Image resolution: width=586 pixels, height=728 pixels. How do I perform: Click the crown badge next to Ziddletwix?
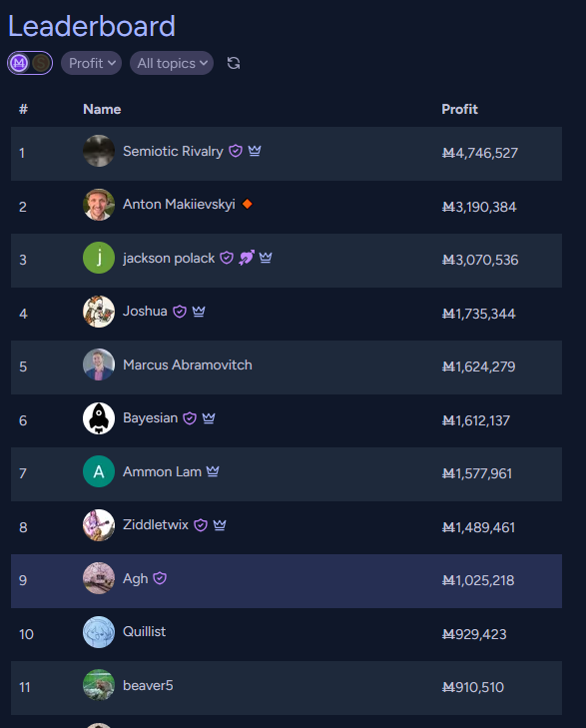[x=220, y=524]
